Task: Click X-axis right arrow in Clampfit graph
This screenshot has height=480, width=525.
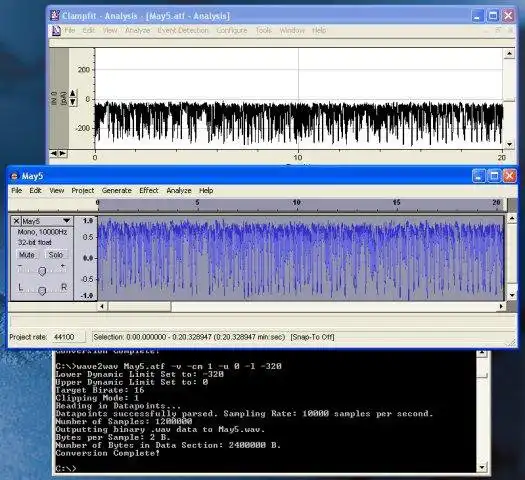Action: pyautogui.click(x=63, y=154)
